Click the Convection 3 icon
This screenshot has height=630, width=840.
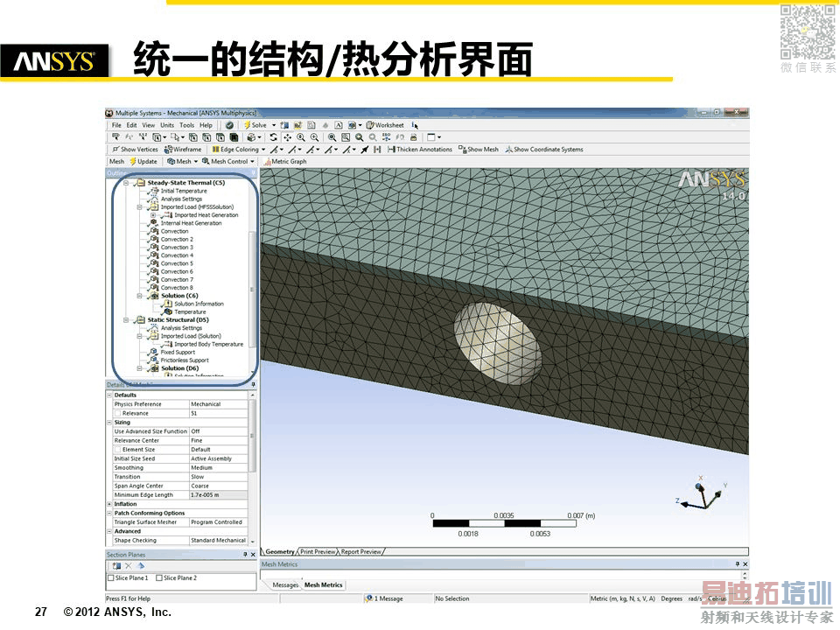[154, 247]
